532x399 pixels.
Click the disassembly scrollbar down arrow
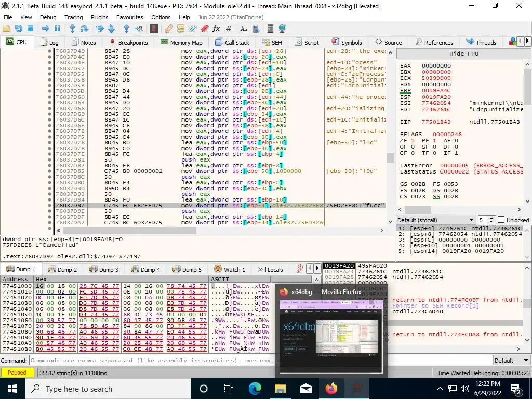[391, 221]
